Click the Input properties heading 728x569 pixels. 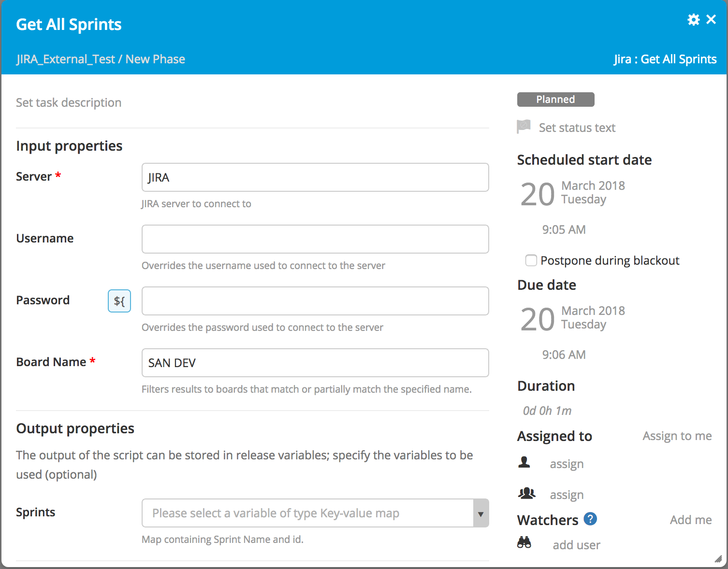tap(69, 146)
